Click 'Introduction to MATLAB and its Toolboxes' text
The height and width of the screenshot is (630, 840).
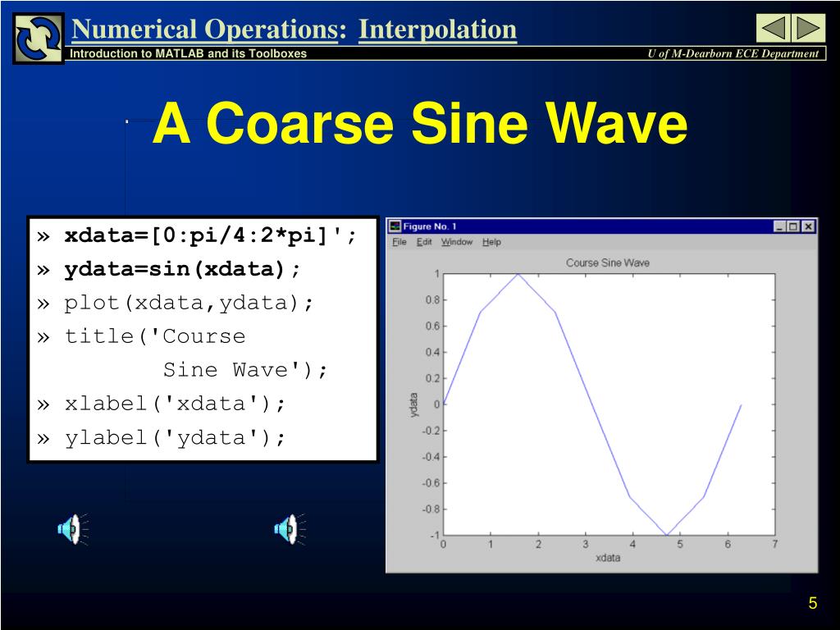pyautogui.click(x=188, y=53)
